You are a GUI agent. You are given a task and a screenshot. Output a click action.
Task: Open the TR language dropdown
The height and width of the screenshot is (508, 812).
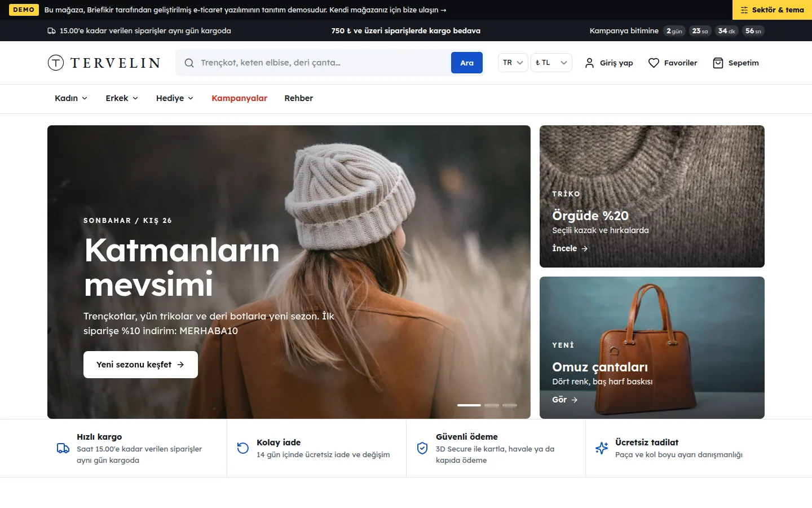(513, 63)
